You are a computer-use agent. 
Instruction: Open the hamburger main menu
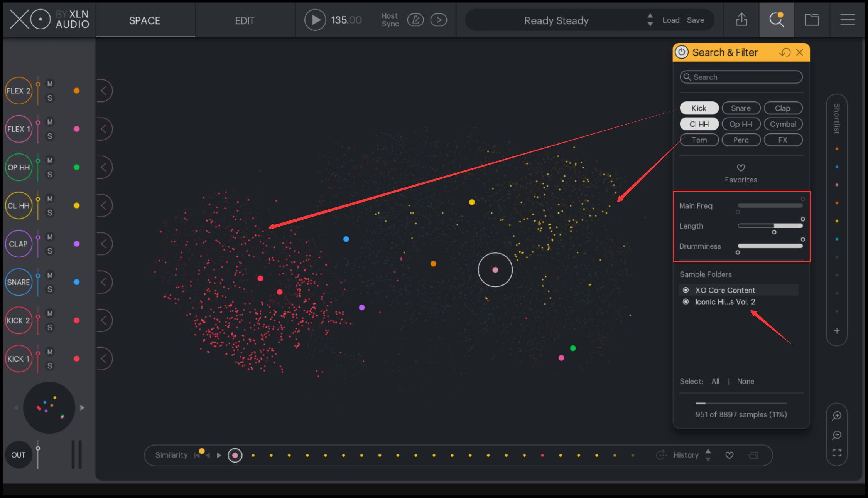[x=847, y=20]
